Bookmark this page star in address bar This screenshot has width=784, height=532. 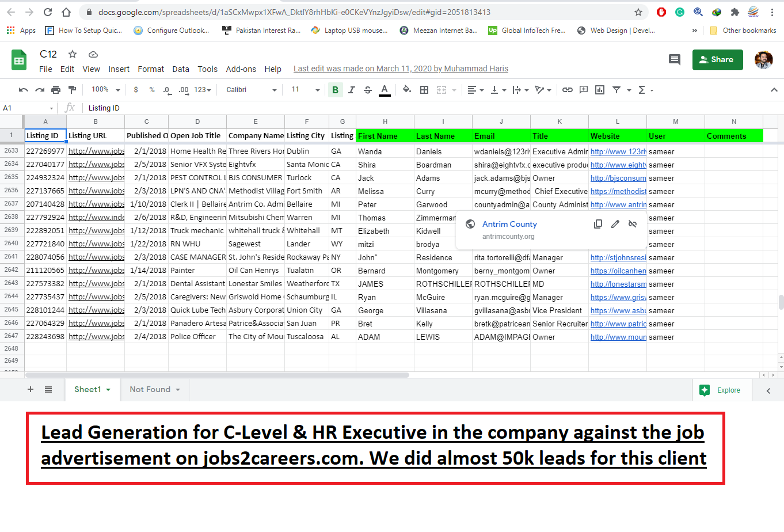(638, 12)
